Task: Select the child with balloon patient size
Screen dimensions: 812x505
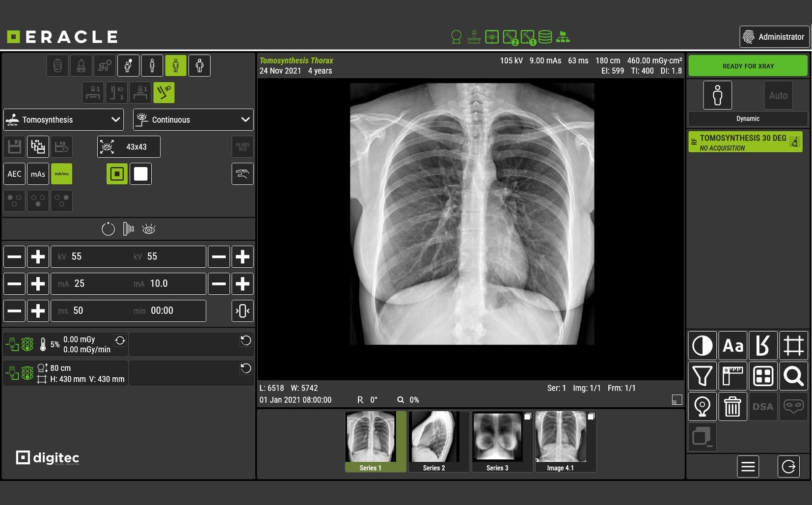Action: coord(128,65)
